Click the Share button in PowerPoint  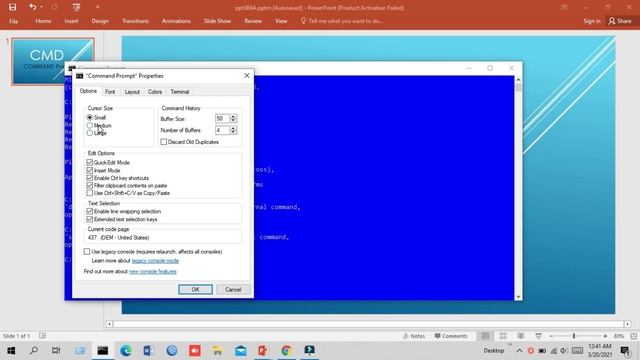click(620, 21)
